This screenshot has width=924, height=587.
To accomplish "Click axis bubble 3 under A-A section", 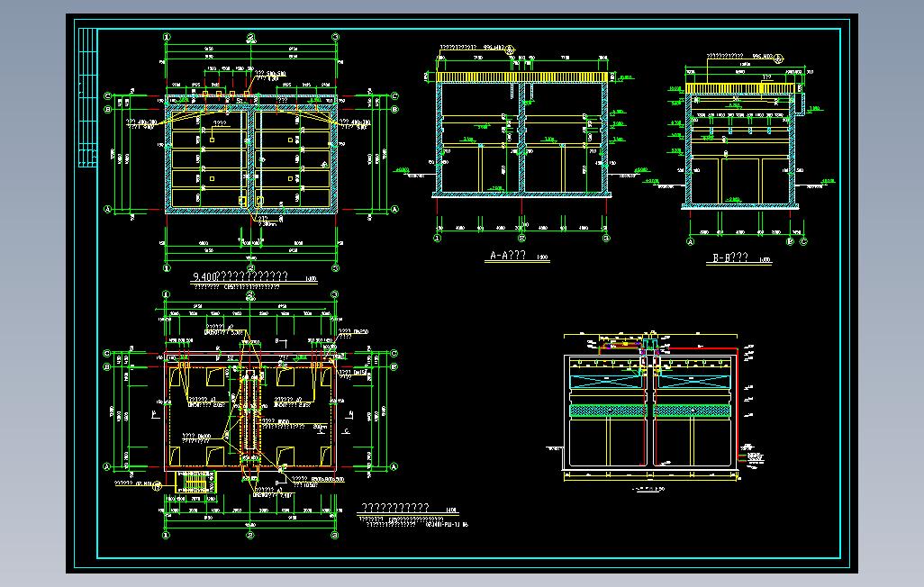I will [x=606, y=239].
